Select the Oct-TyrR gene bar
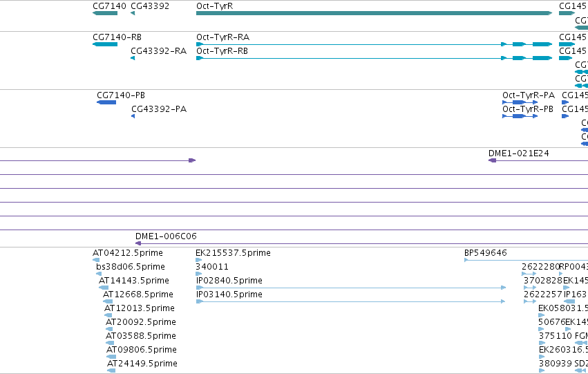Screen dimensions: 588x374 coord(374,13)
